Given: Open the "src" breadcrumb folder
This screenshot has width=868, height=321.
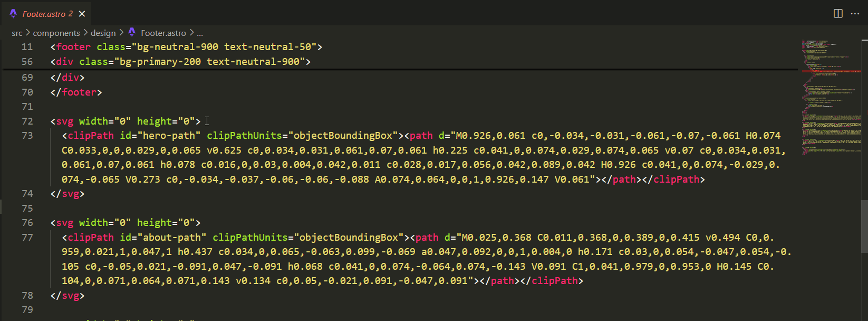Looking at the screenshot, I should click(x=17, y=33).
